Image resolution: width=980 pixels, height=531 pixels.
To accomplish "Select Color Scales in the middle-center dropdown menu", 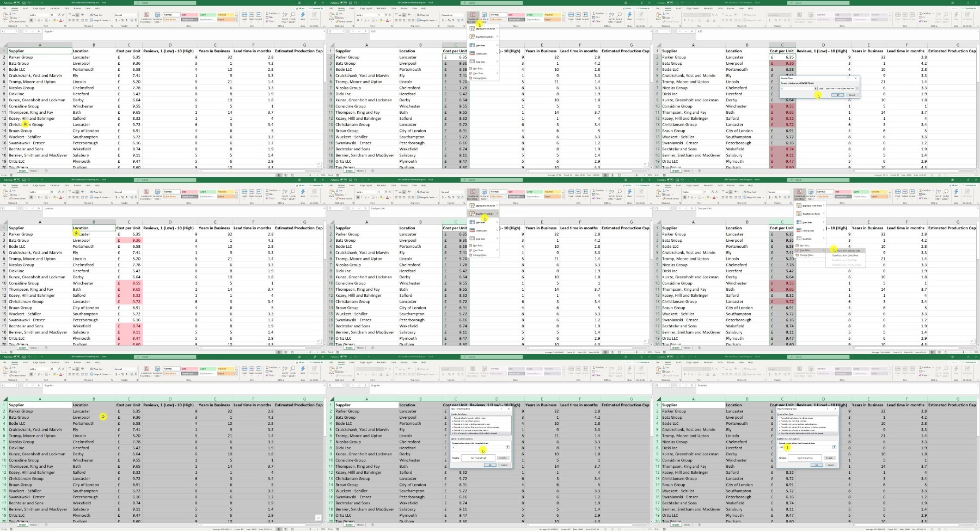I will click(482, 230).
